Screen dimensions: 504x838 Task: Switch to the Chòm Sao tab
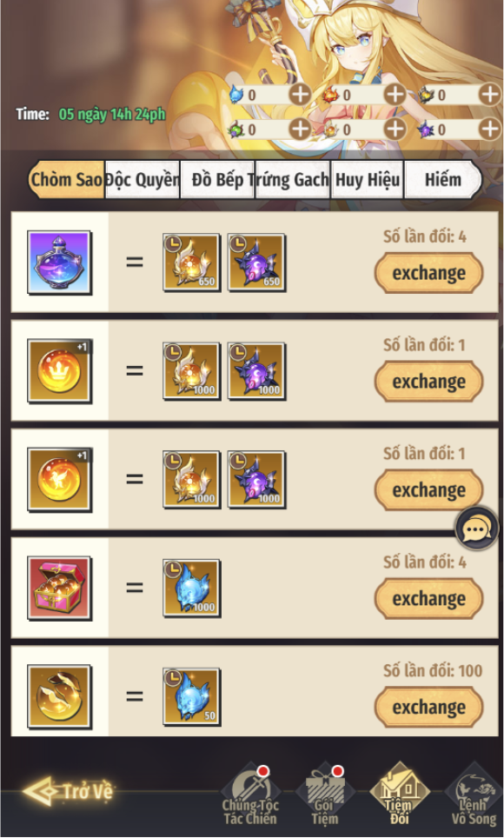pos(66,180)
